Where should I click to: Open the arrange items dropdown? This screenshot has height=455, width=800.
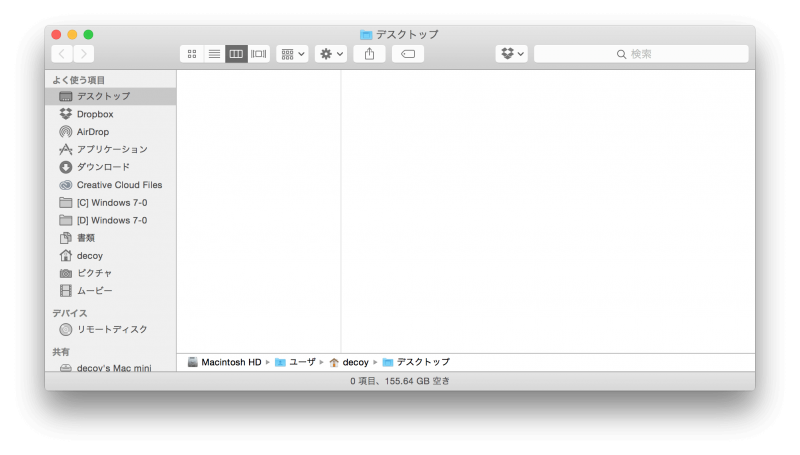tap(292, 54)
